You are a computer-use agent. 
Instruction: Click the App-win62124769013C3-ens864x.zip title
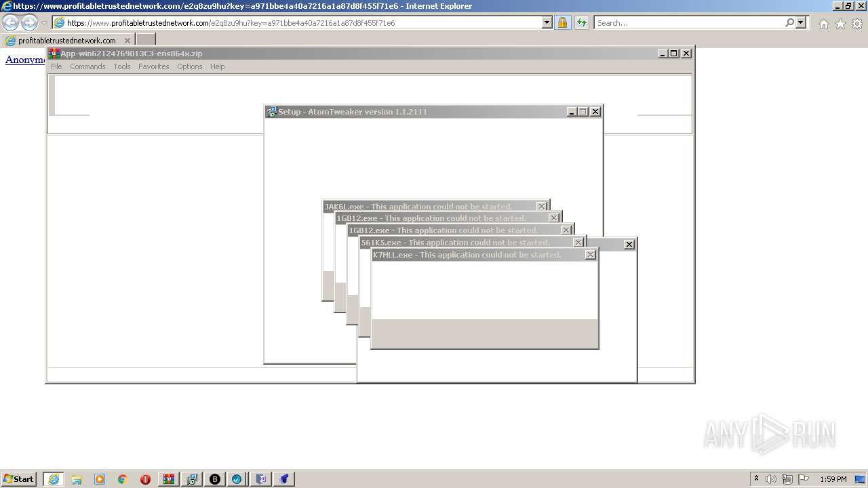132,54
